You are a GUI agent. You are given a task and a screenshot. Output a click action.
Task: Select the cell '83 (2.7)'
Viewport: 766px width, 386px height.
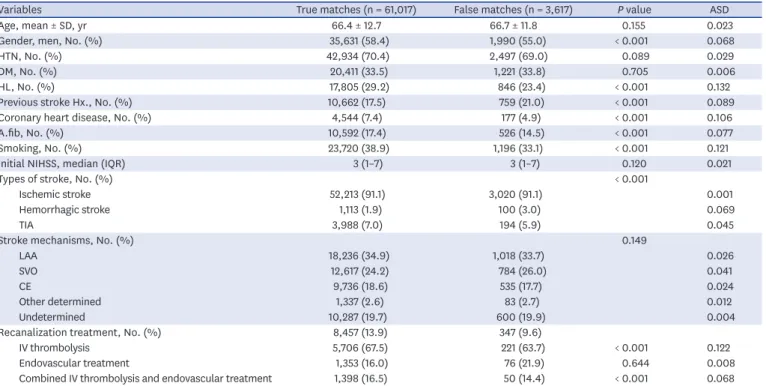tap(523, 302)
